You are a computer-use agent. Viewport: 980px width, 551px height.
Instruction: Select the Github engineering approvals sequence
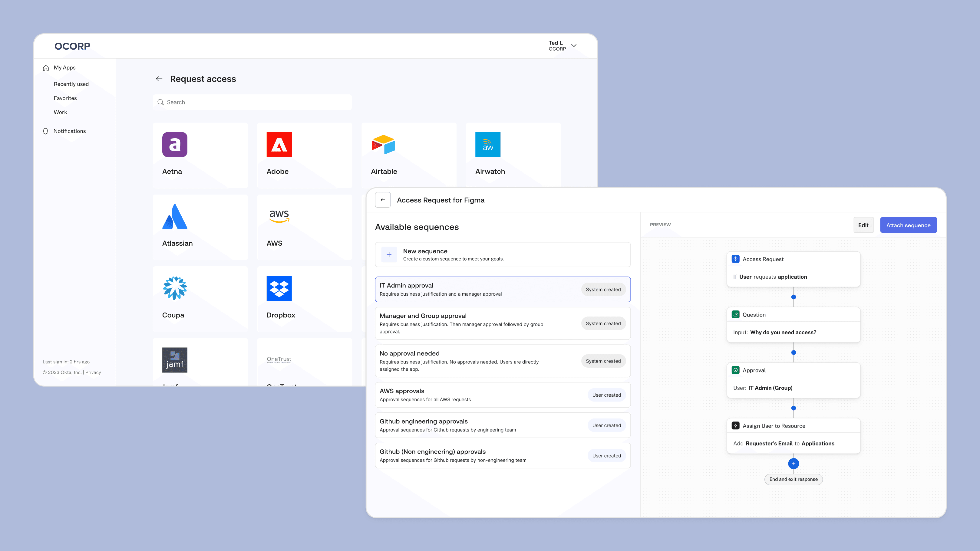(503, 425)
